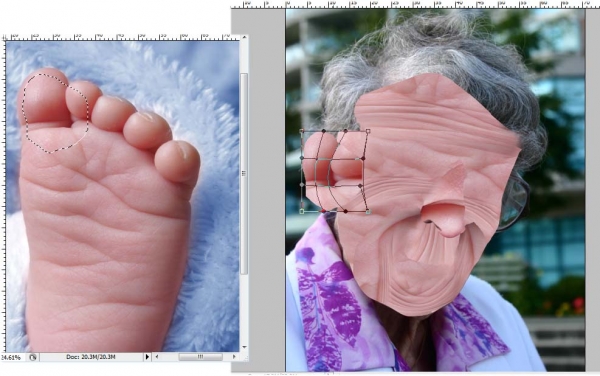Viewport: 600px width, 376px height.
Task: Click the status bar preview icon beside zoom
Action: point(33,357)
